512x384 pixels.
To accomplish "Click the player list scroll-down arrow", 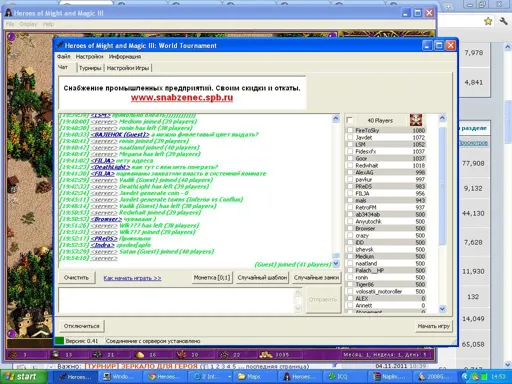I will tap(442, 309).
